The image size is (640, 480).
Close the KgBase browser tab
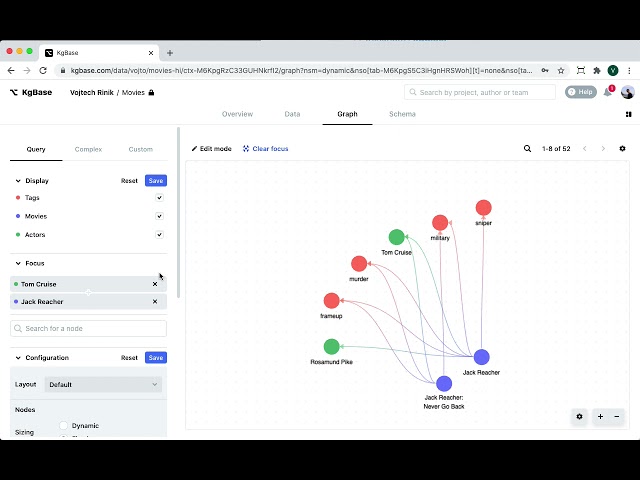click(151, 53)
